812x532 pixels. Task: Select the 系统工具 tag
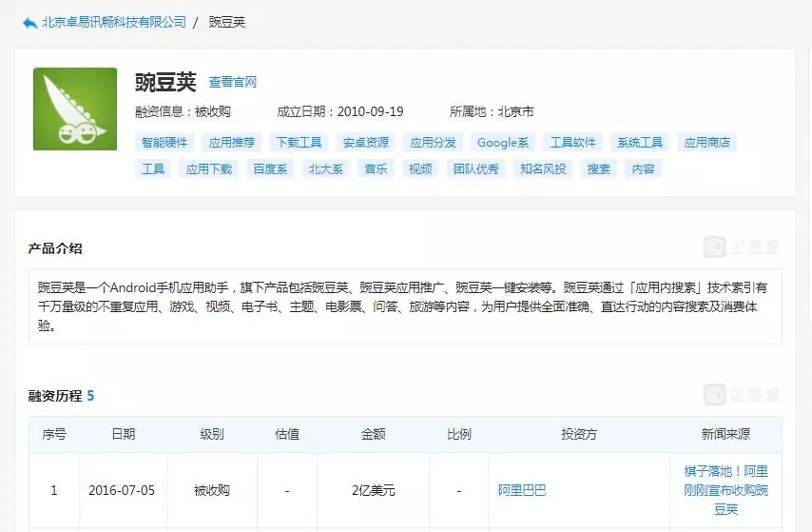coord(640,142)
